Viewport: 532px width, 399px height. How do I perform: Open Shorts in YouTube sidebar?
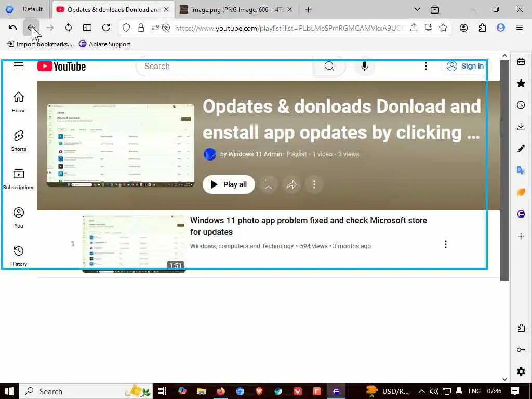(19, 140)
